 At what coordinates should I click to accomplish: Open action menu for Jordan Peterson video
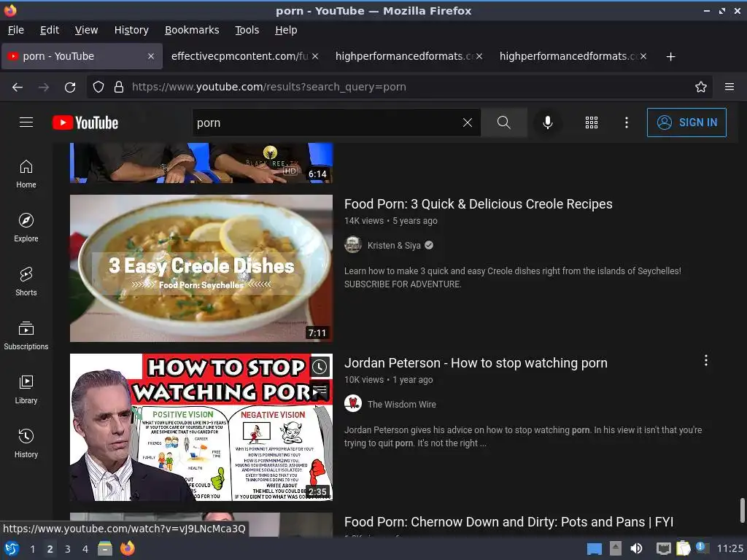[x=706, y=360]
